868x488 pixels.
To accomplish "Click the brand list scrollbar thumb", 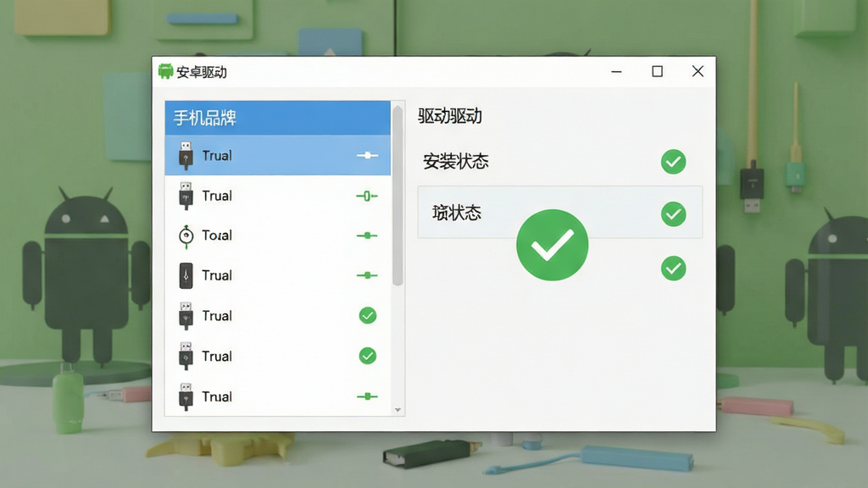I will [398, 197].
